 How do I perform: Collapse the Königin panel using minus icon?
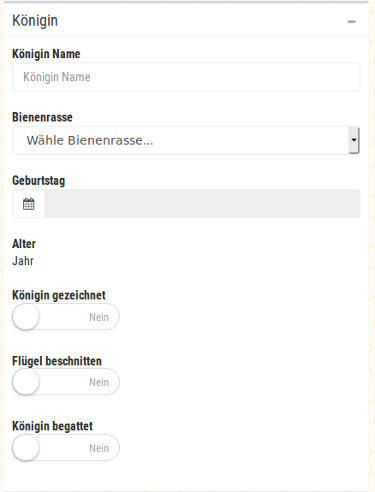pos(351,22)
